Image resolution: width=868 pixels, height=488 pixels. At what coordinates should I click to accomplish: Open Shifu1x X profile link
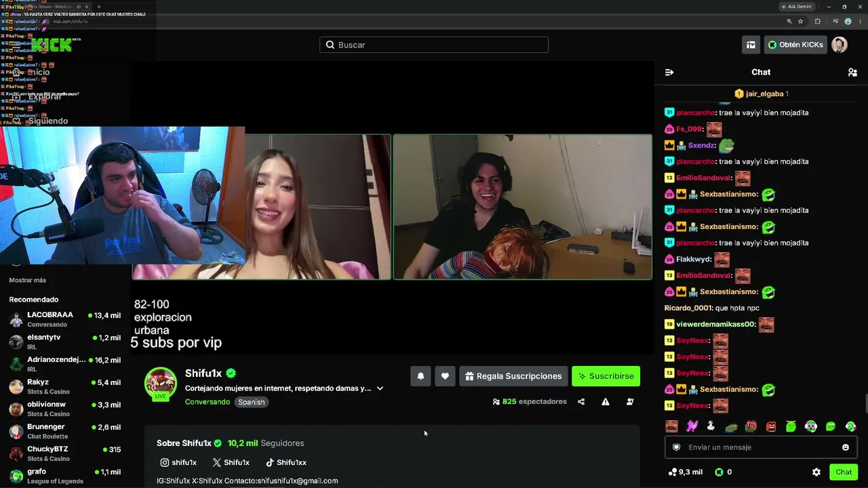point(231,462)
